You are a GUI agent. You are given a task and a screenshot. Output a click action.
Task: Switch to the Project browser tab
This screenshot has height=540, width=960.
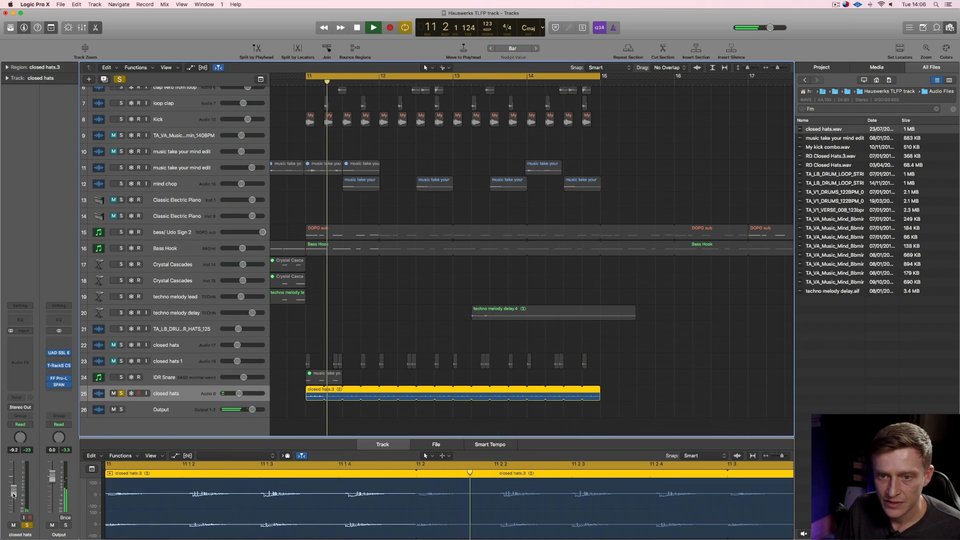tap(821, 67)
